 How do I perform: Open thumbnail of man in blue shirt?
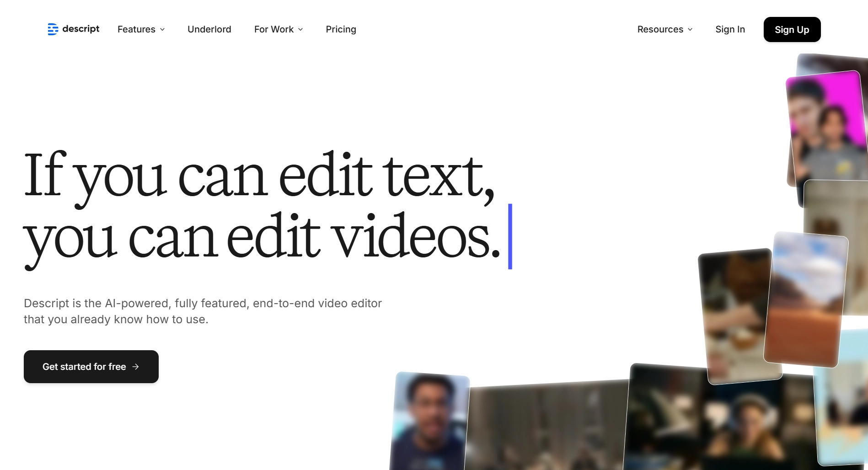pos(430,422)
